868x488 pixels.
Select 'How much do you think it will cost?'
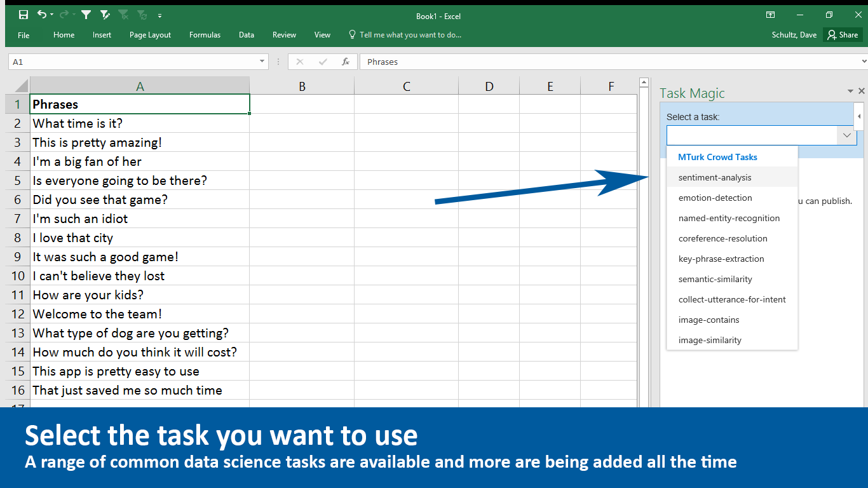pyautogui.click(x=140, y=352)
